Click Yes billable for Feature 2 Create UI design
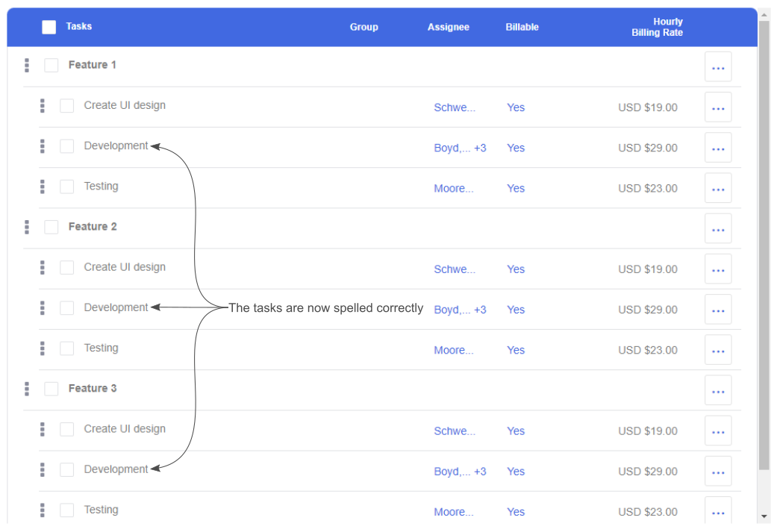 point(515,269)
